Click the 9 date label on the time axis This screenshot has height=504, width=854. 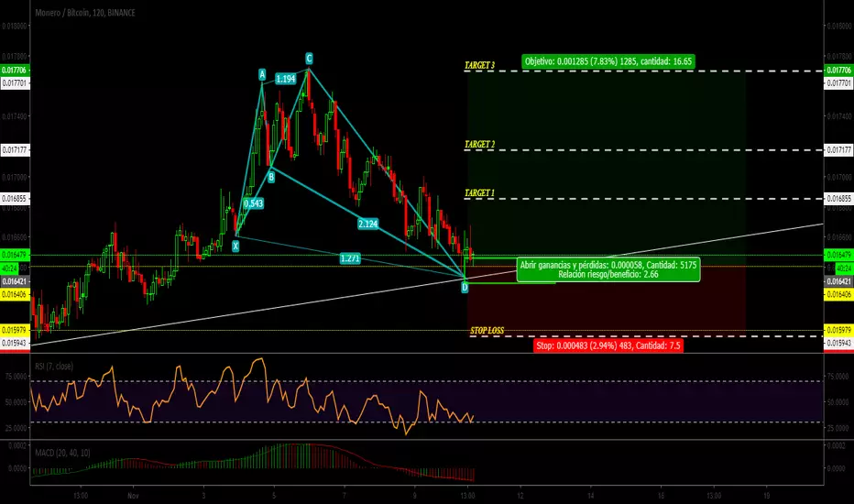pyautogui.click(x=414, y=496)
